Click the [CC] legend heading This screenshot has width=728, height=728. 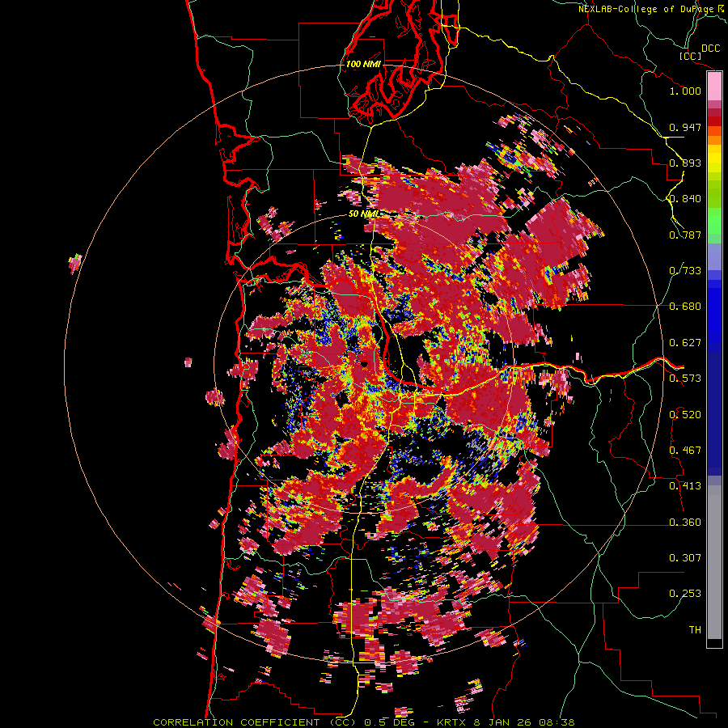coord(691,56)
